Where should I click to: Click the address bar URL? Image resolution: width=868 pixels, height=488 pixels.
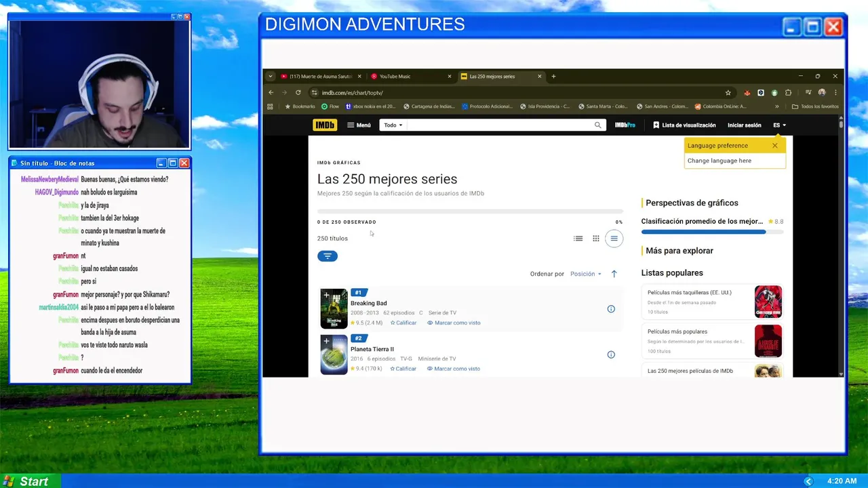point(353,93)
